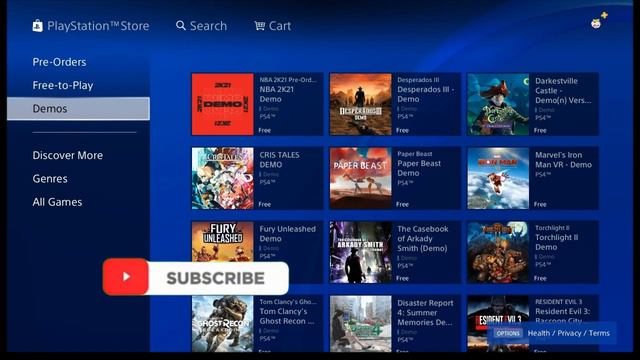Click Disaster Report 4: Summer Memories title
640x360 pixels.
tap(425, 313)
